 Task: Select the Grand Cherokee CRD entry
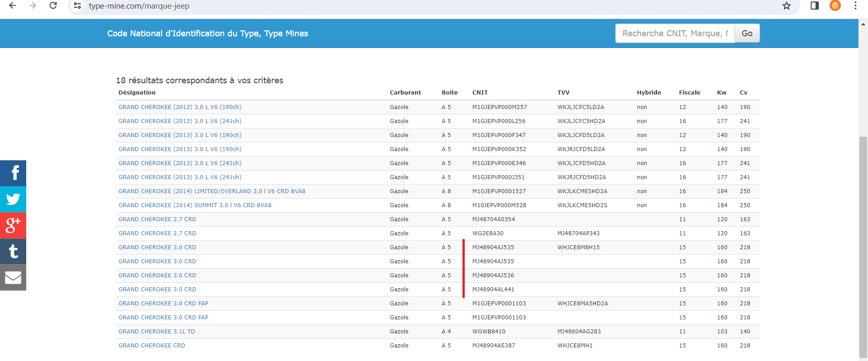151,346
